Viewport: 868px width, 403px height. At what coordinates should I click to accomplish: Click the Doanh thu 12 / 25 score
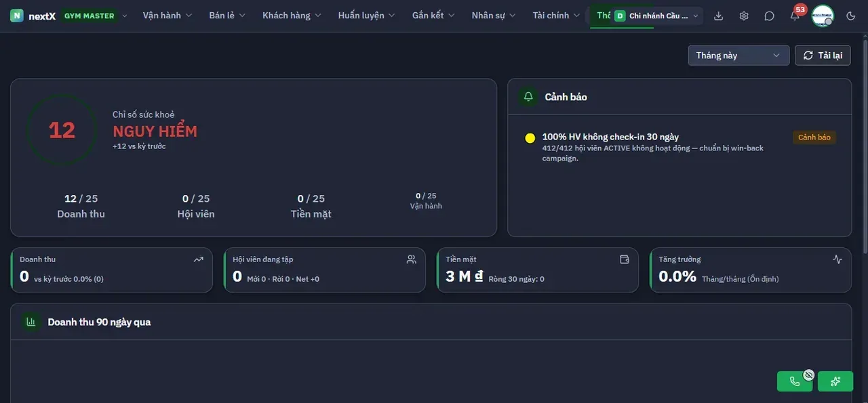(x=81, y=206)
